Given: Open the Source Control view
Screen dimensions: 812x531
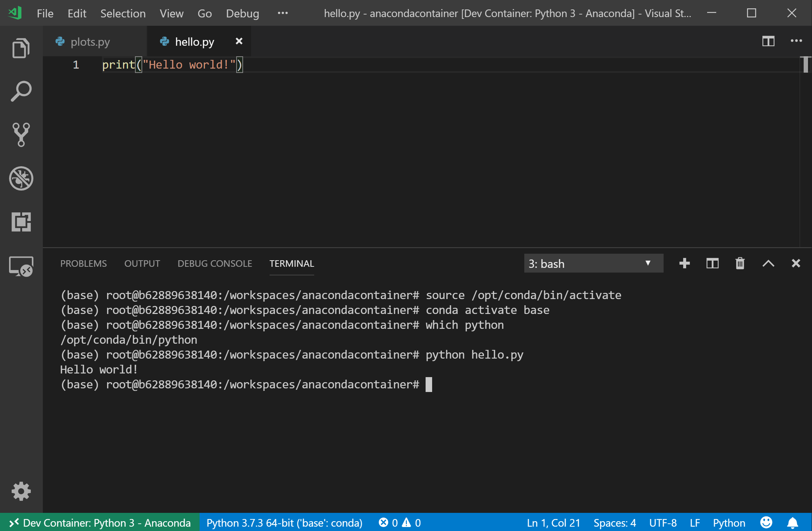Looking at the screenshot, I should click(21, 135).
